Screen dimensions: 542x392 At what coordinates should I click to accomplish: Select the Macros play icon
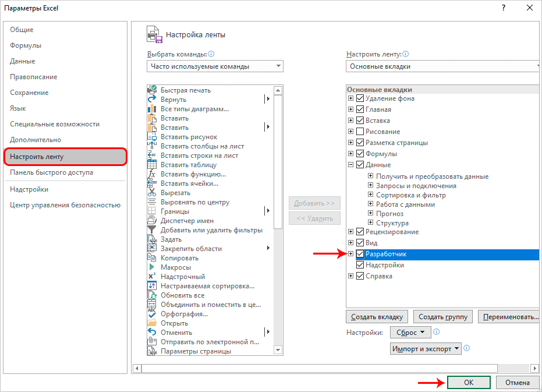tap(153, 267)
